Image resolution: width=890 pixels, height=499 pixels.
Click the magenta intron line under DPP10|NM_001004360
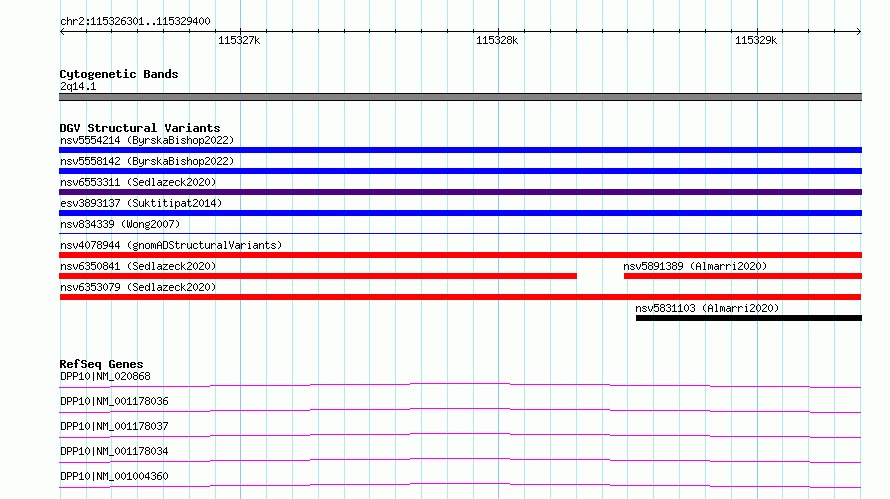(x=460, y=485)
